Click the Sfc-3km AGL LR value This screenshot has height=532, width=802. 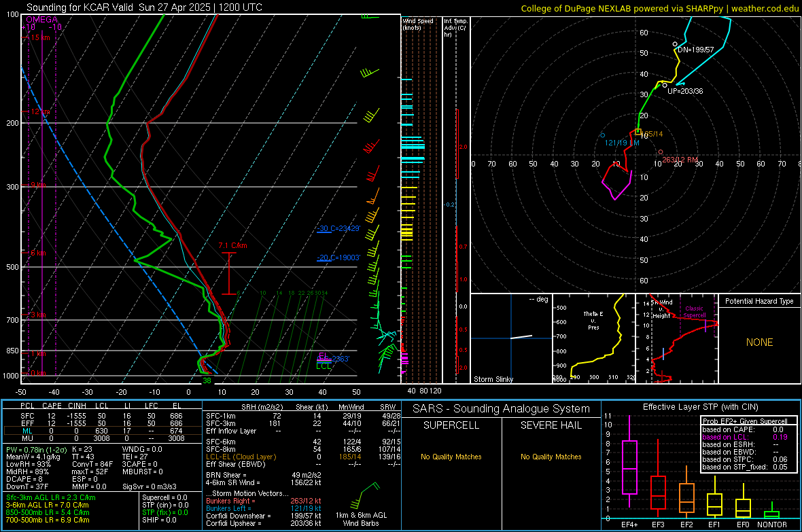(51, 497)
